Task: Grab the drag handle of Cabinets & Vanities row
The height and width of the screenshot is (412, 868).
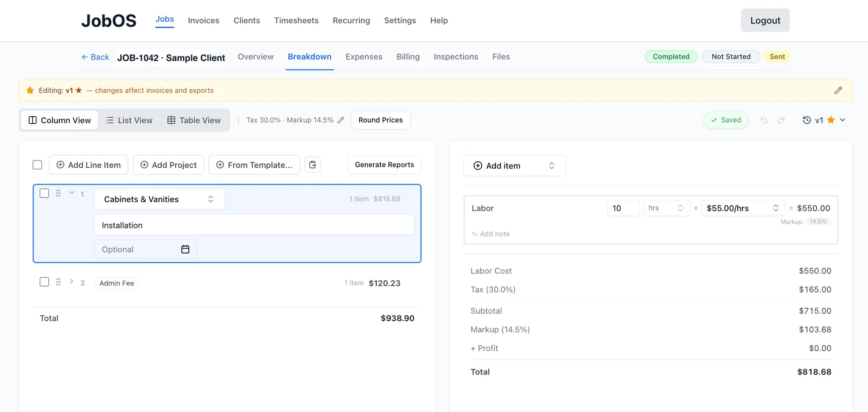Action: pos(58,193)
